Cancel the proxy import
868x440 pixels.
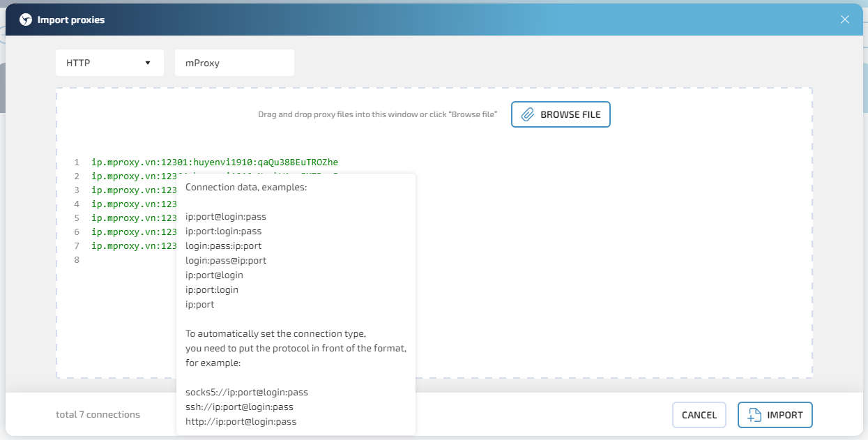pyautogui.click(x=699, y=415)
